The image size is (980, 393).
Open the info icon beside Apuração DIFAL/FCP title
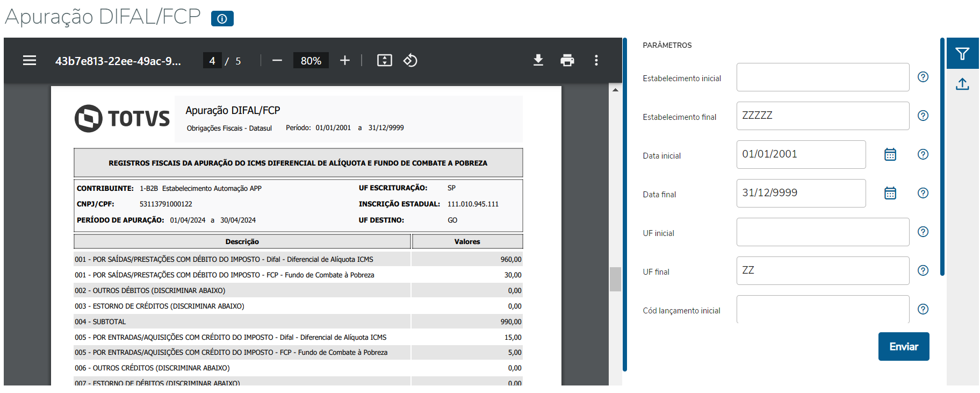[222, 19]
